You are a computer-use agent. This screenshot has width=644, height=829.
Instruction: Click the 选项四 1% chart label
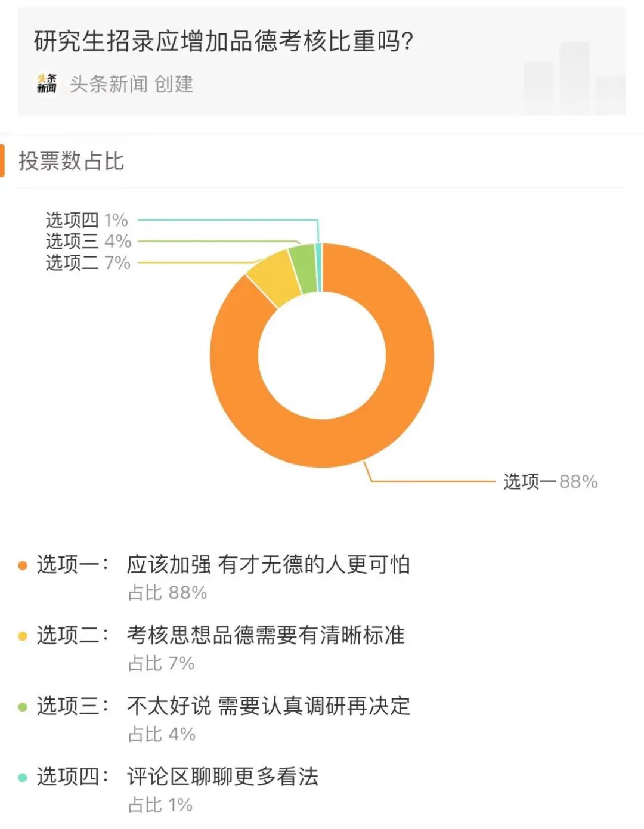pyautogui.click(x=87, y=220)
